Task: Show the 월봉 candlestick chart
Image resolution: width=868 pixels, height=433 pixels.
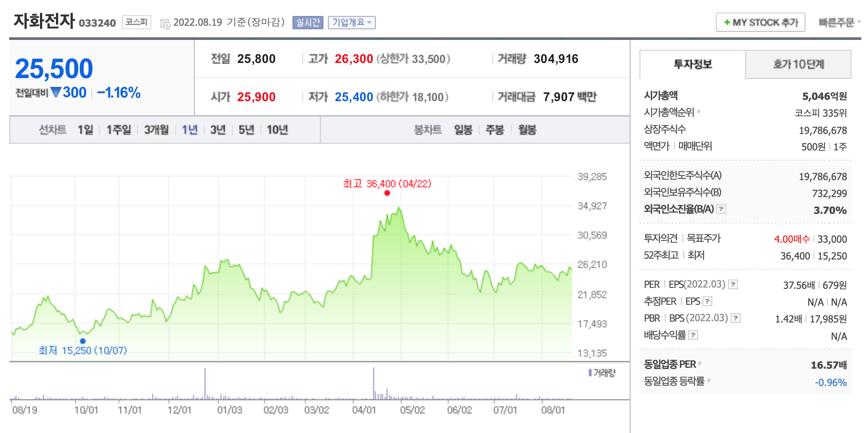Action: pyautogui.click(x=527, y=130)
